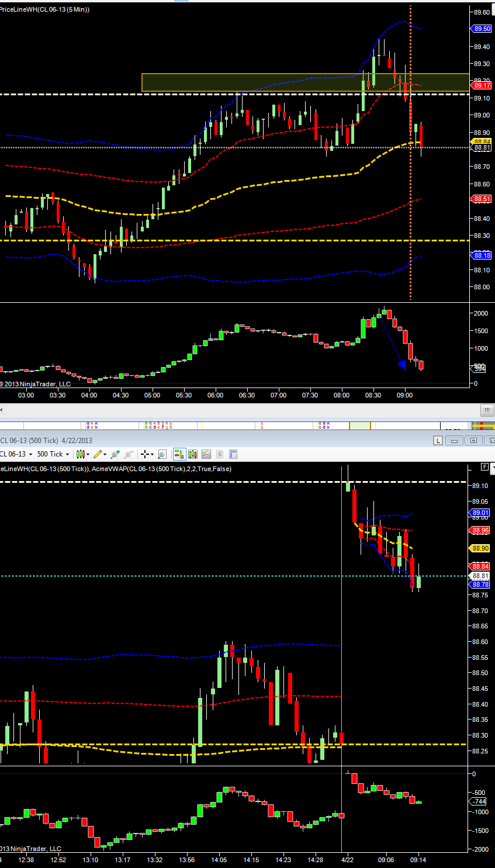Image resolution: width=495 pixels, height=868 pixels.
Task: Open the Data Series toolbar icon
Action: [x=192, y=454]
